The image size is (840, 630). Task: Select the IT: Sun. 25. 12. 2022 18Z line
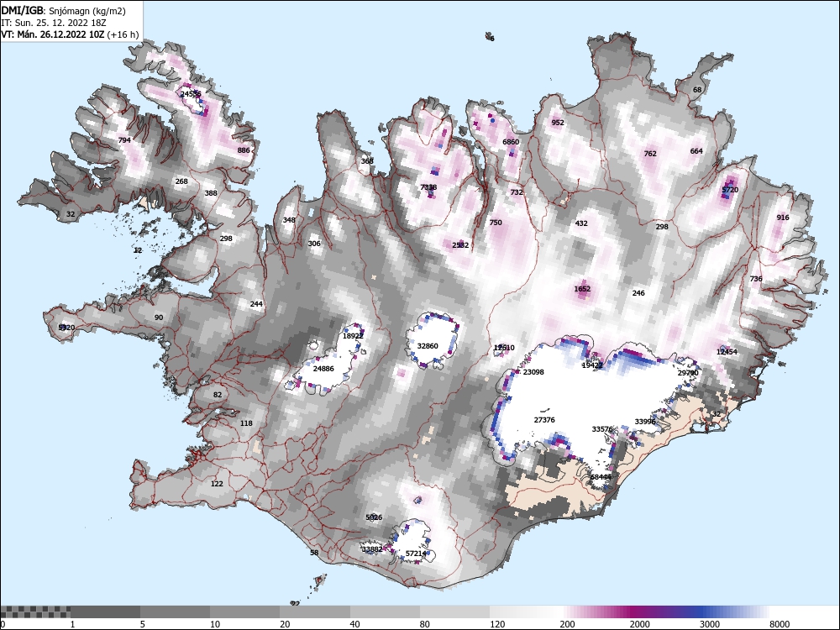[55, 23]
